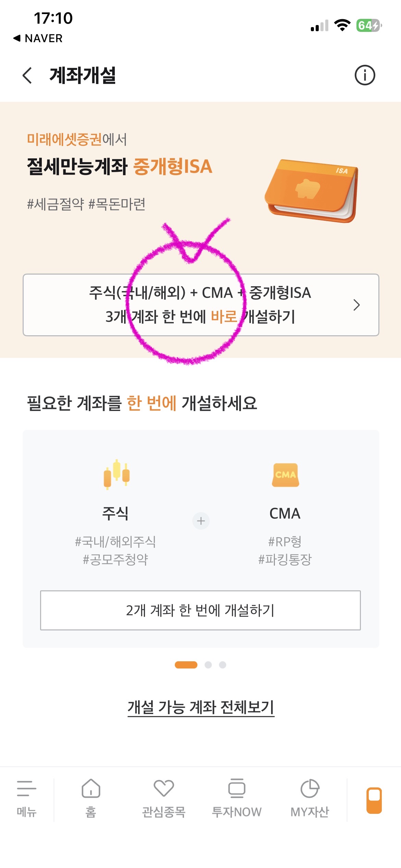Tap the back arrow beside 계좌개설
Screen dimensions: 401x868
[27, 75]
